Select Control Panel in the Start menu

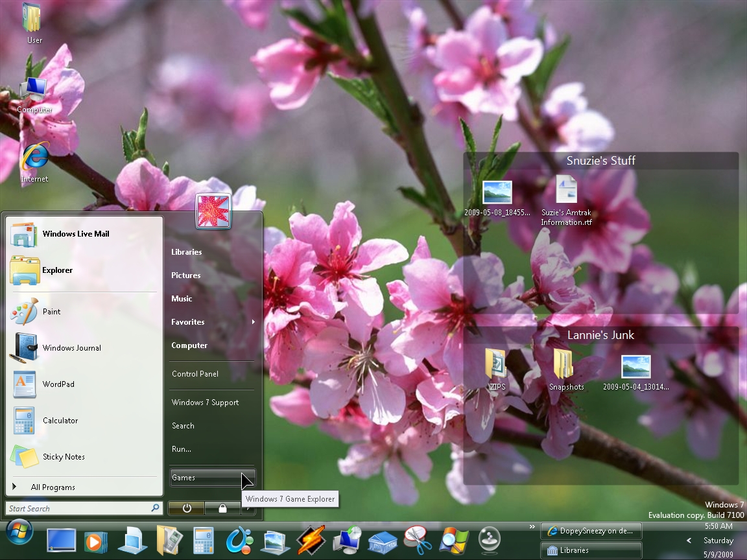pyautogui.click(x=193, y=374)
